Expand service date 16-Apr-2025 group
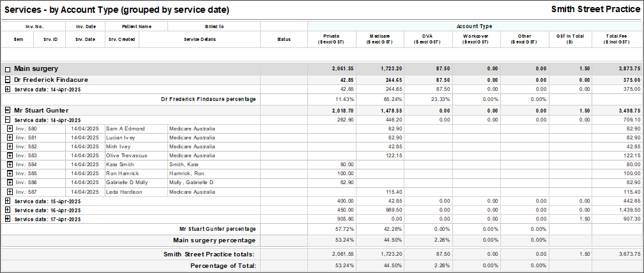 tap(8, 210)
